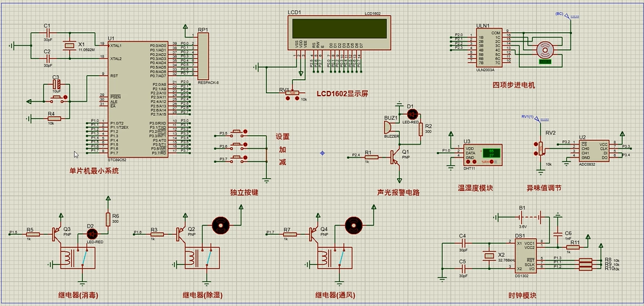Select the C3 10uF electrolytic capacitor
This screenshot has width=644, height=306.
click(56, 85)
